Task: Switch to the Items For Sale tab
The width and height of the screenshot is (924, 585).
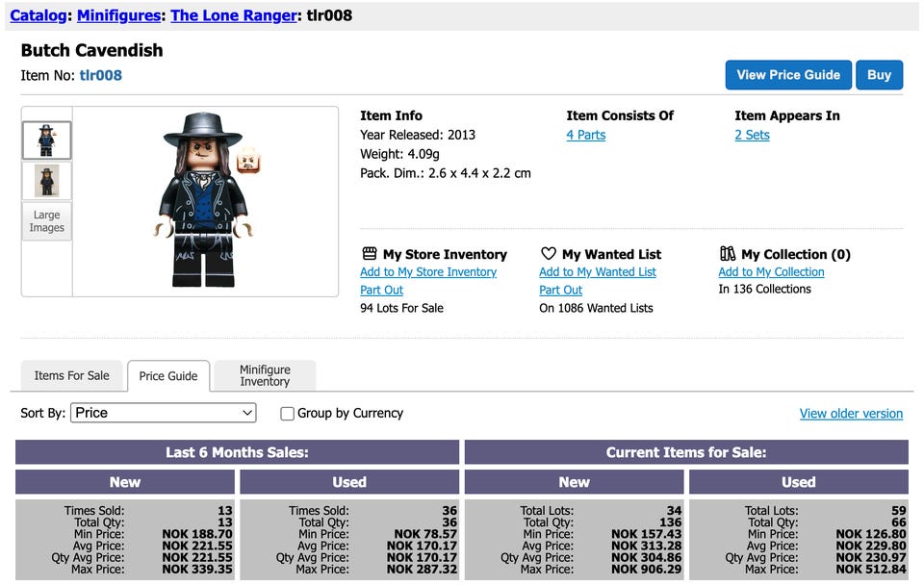Action: pyautogui.click(x=71, y=375)
